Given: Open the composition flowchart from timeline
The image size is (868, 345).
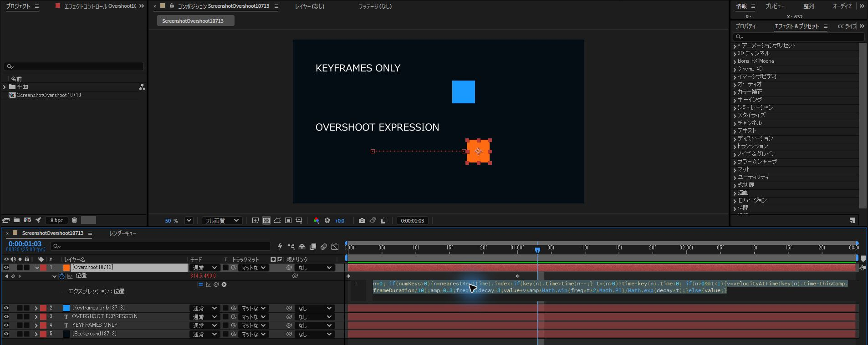Looking at the screenshot, I should (x=291, y=247).
